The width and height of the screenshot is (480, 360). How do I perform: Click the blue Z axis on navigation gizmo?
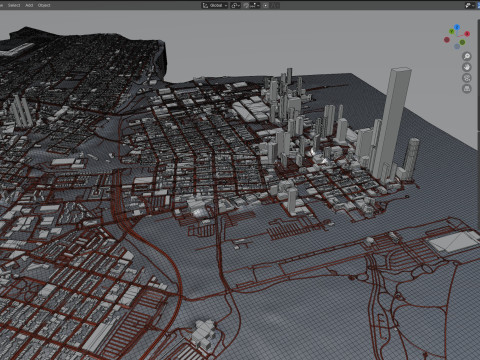[x=457, y=27]
